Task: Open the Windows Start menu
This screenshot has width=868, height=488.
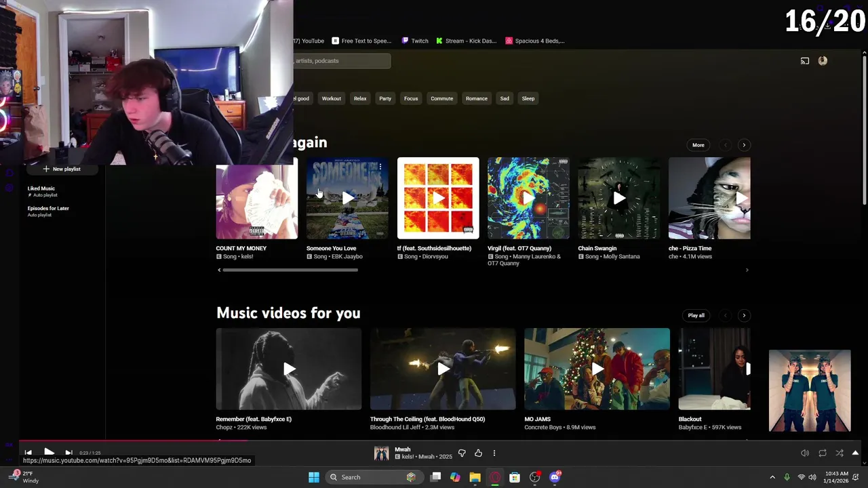Action: tap(314, 477)
